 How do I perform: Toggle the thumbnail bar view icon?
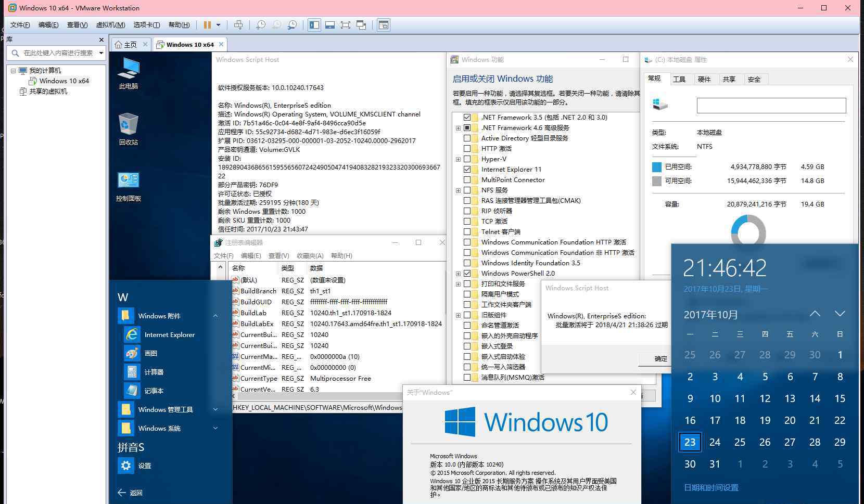[329, 25]
